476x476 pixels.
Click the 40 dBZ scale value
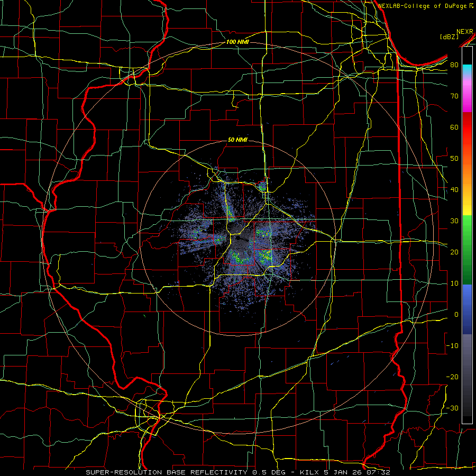[454, 190]
